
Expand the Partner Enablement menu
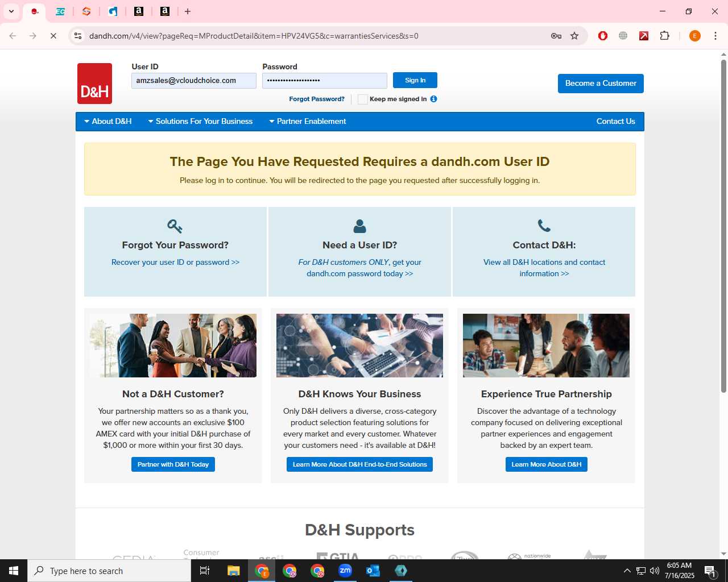point(308,122)
